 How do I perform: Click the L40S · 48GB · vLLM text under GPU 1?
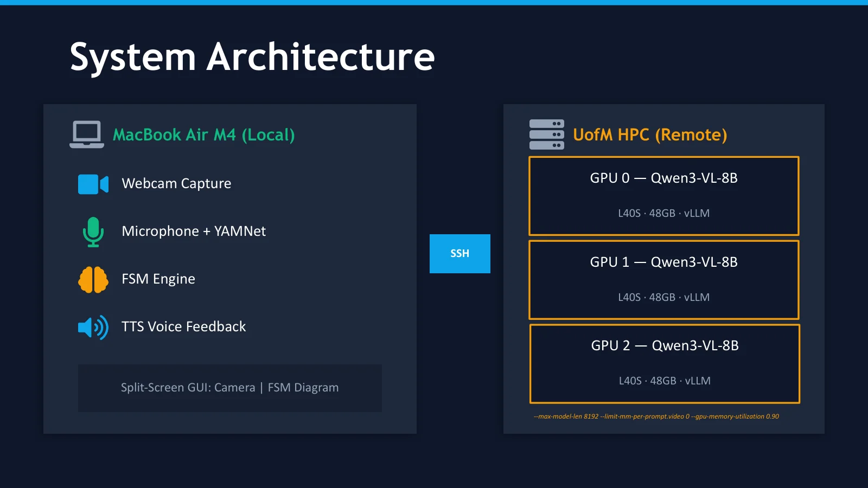(x=664, y=298)
